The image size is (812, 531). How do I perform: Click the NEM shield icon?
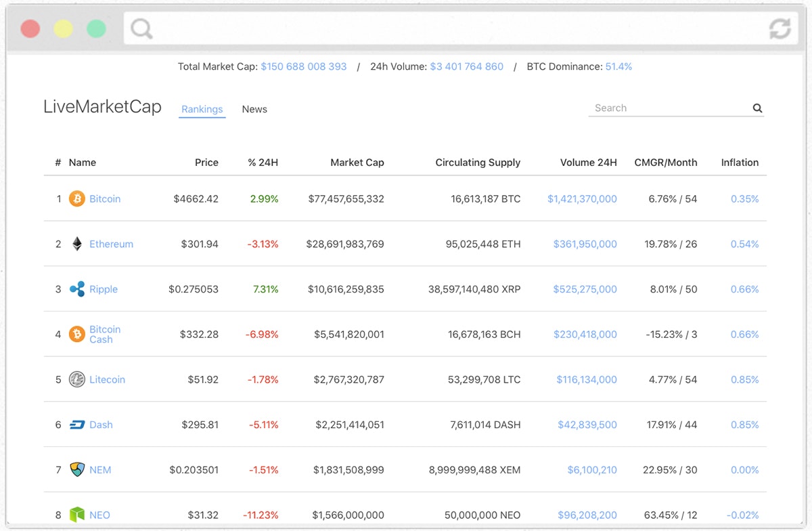[76, 469]
